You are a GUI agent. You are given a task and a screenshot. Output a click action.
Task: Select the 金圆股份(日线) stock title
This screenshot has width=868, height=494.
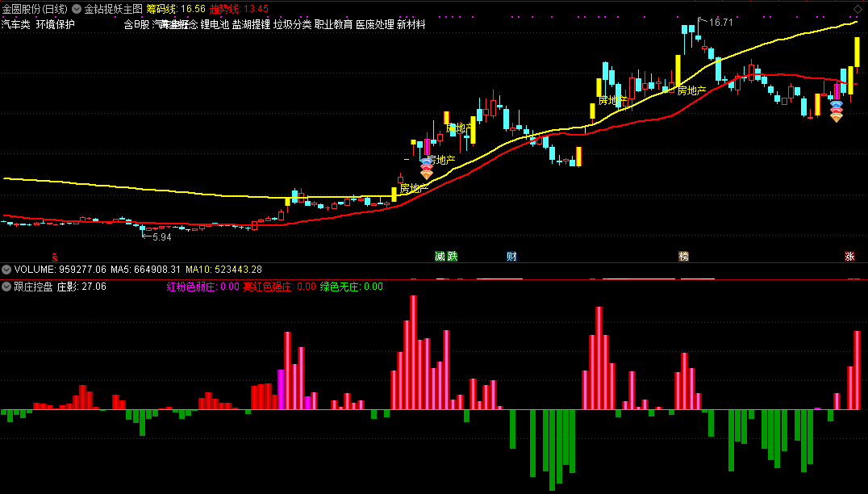point(35,9)
